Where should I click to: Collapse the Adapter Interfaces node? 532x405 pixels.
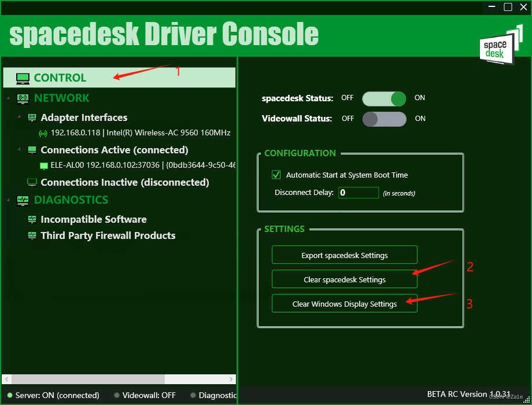[19, 116]
